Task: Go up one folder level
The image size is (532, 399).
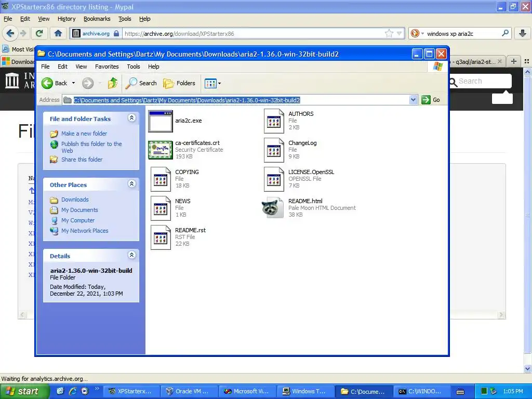Action: pos(113,83)
